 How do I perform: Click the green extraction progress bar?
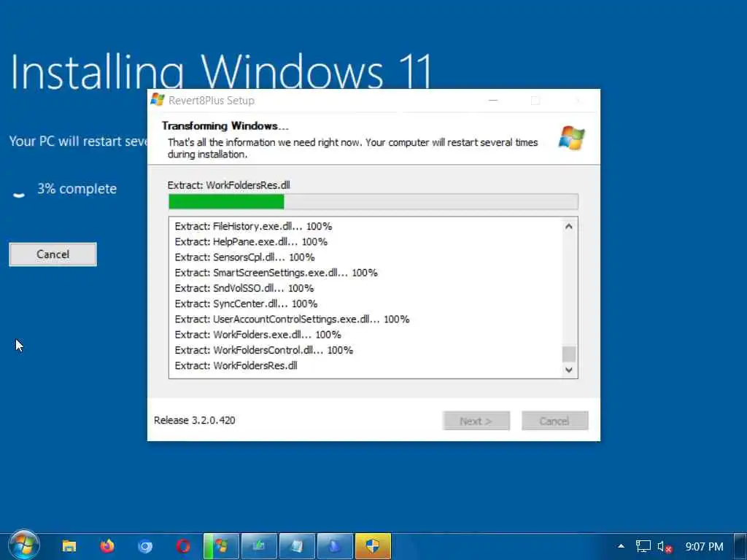pyautogui.click(x=373, y=201)
